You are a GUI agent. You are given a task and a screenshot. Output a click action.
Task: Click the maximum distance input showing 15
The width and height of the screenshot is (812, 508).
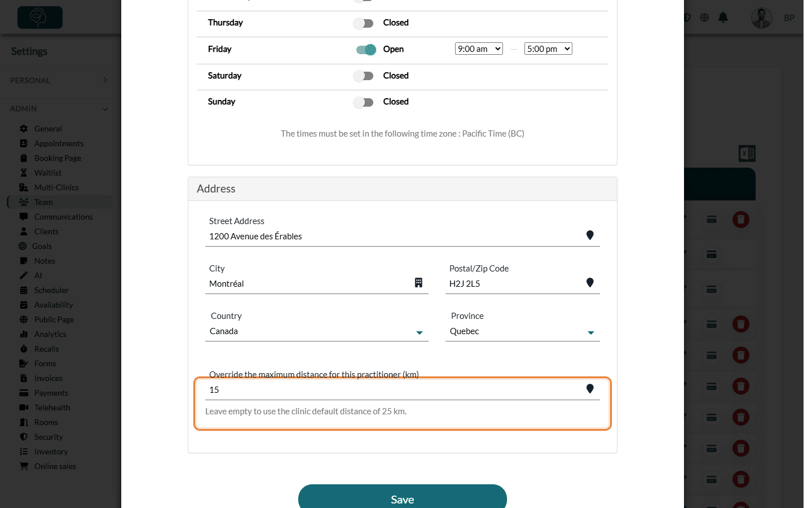coord(403,390)
